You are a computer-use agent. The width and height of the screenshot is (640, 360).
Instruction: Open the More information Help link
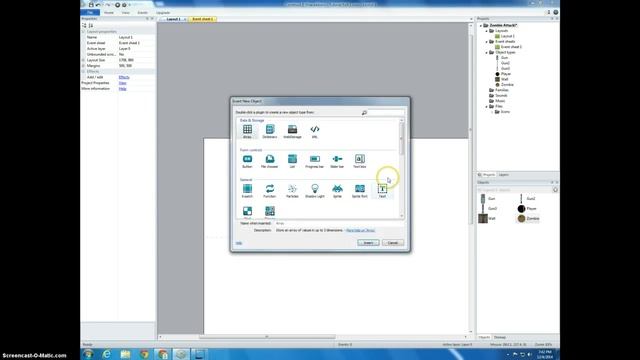point(122,89)
